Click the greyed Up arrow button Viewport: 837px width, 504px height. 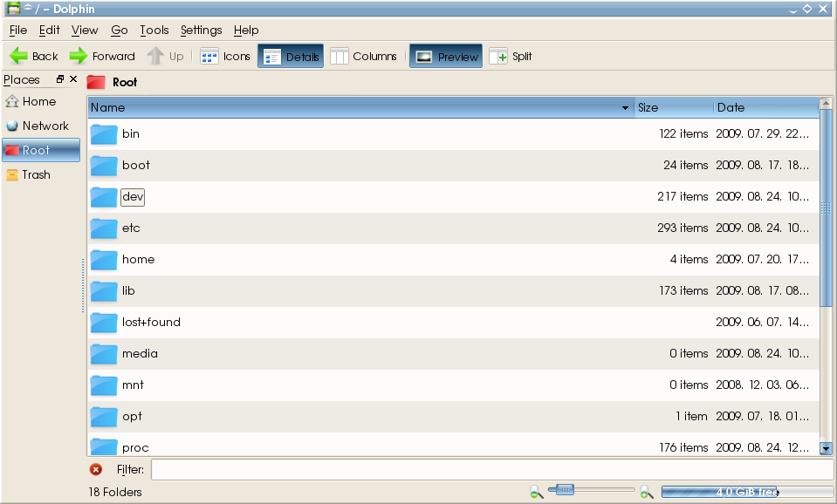click(x=165, y=56)
